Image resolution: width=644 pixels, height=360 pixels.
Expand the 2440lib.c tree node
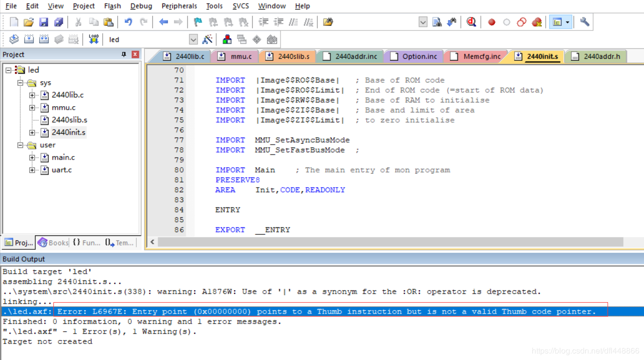[32, 95]
